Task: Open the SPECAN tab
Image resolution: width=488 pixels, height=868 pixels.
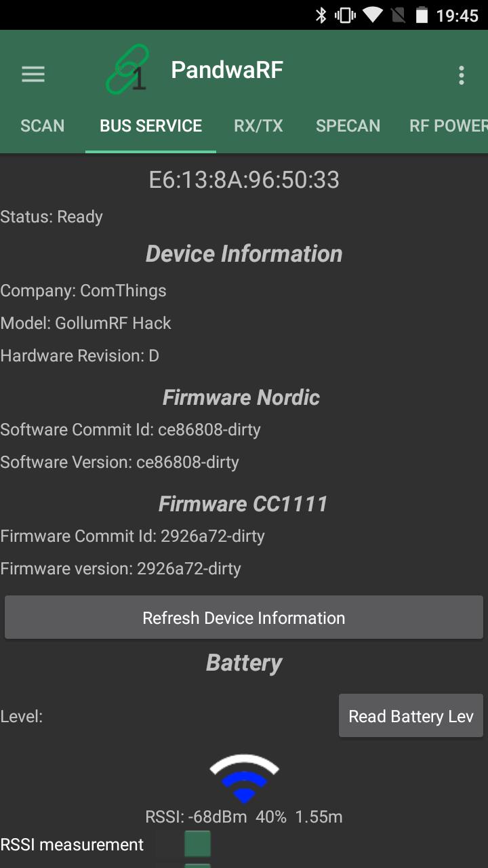Action: (348, 125)
